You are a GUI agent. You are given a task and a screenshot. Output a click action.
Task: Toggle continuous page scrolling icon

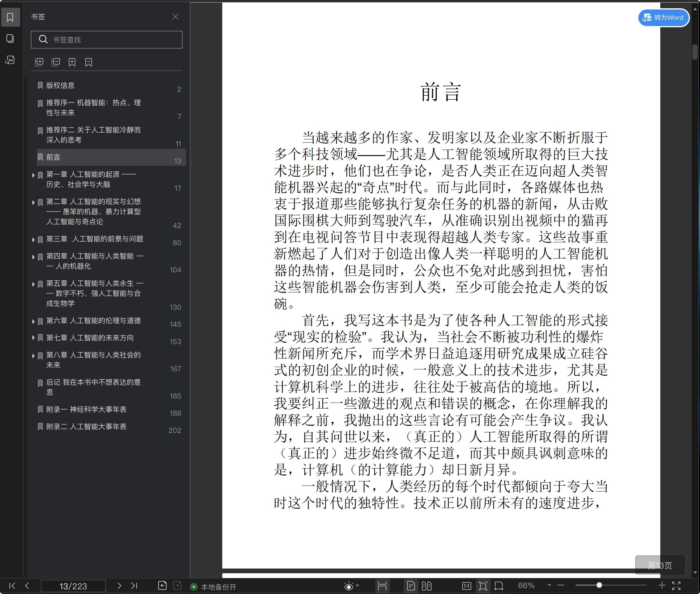(382, 586)
